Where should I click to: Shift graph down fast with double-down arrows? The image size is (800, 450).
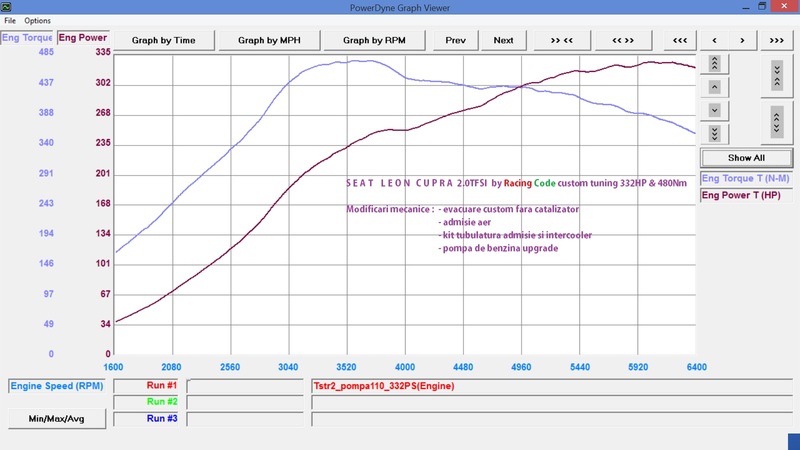tap(714, 134)
